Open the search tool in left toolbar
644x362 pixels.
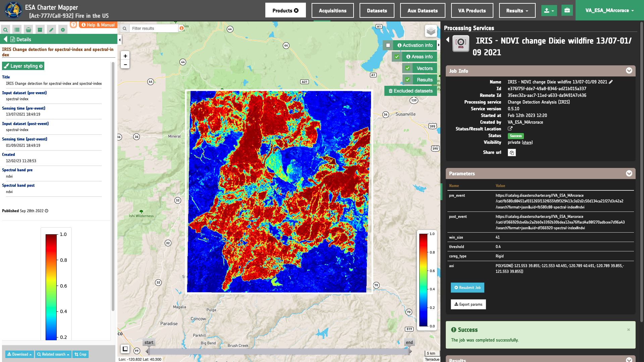click(x=6, y=30)
